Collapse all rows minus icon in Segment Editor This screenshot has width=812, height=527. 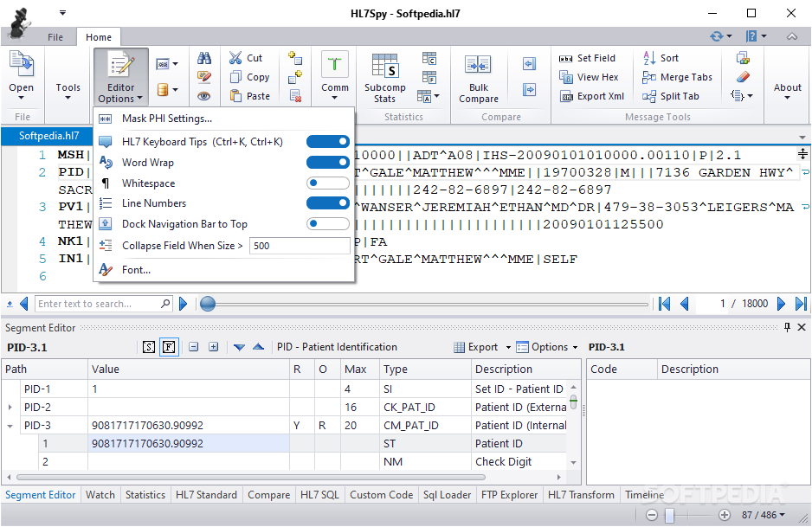tap(193, 347)
